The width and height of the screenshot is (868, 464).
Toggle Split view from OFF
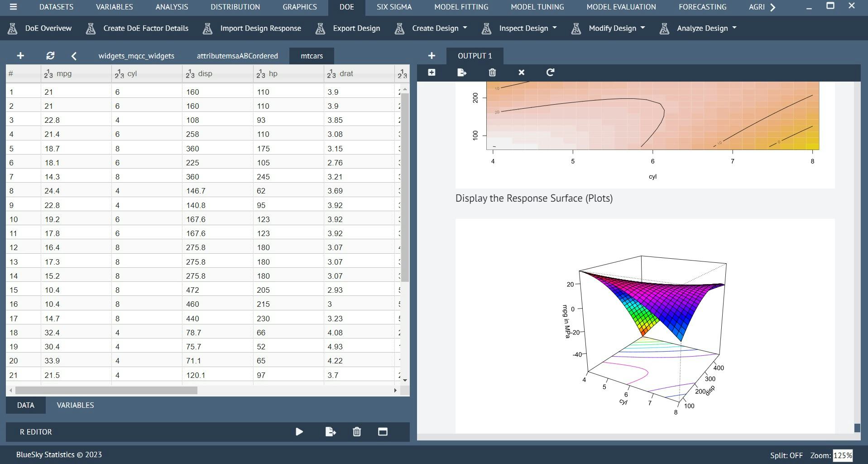pos(787,455)
